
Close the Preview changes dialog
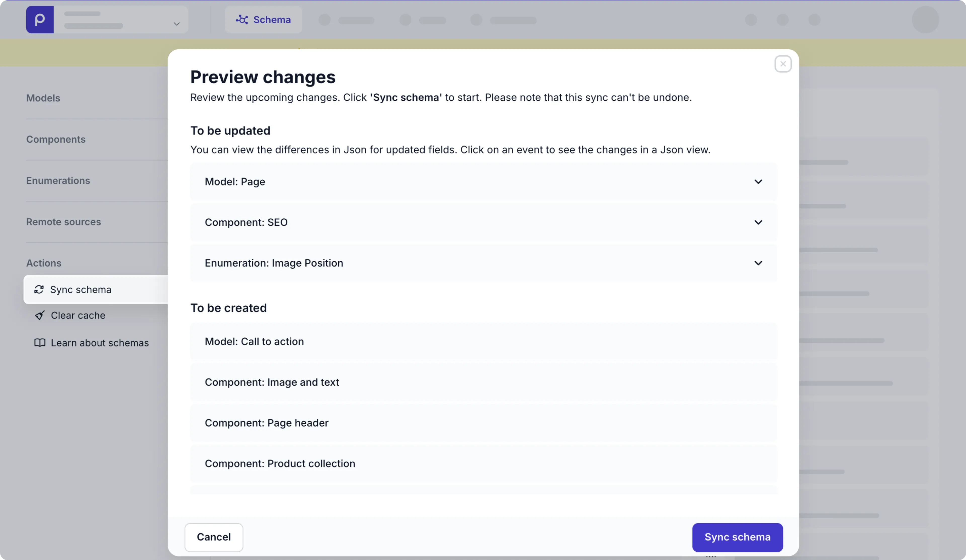tap(783, 64)
